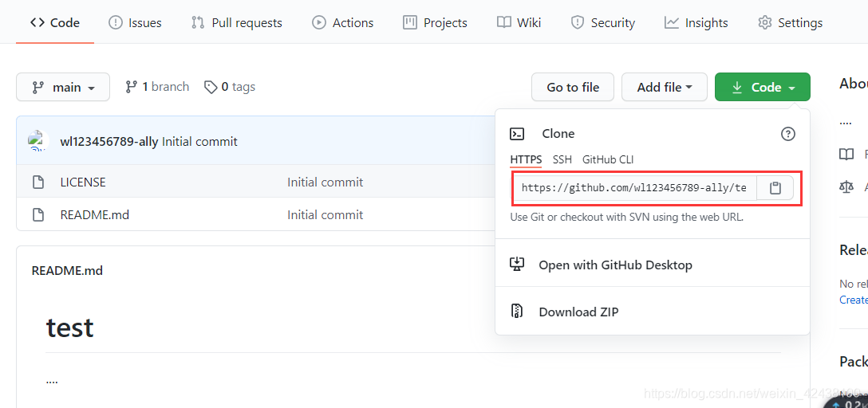Click the Actions play icon
This screenshot has height=408, width=868.
point(319,22)
